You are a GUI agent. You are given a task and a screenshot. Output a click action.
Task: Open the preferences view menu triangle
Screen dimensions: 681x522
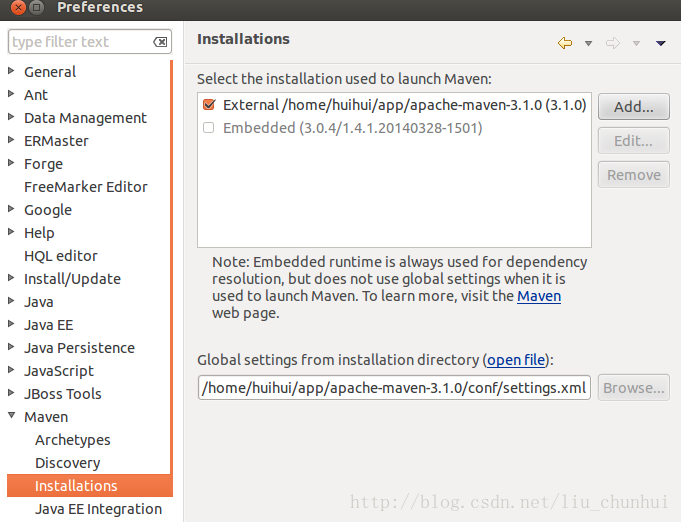661,43
